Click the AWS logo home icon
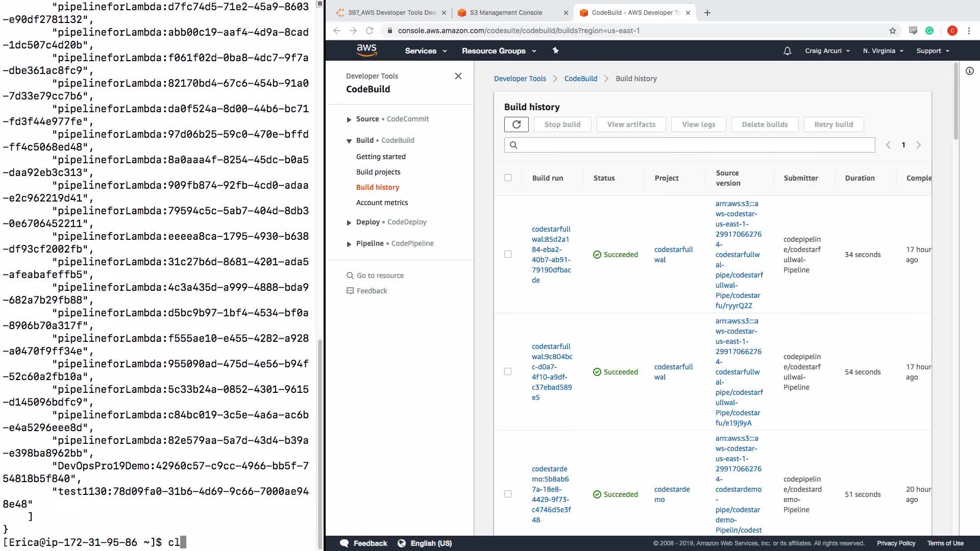The image size is (980, 551). pos(366,50)
